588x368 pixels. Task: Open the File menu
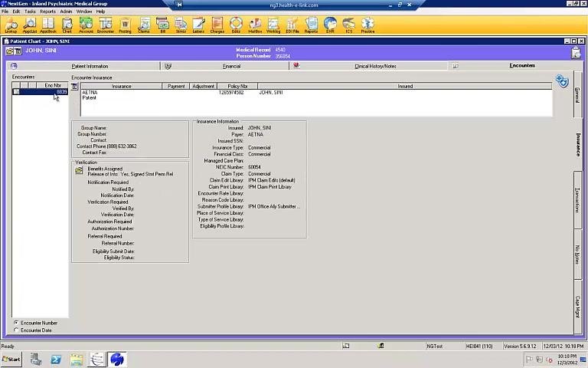click(5, 11)
